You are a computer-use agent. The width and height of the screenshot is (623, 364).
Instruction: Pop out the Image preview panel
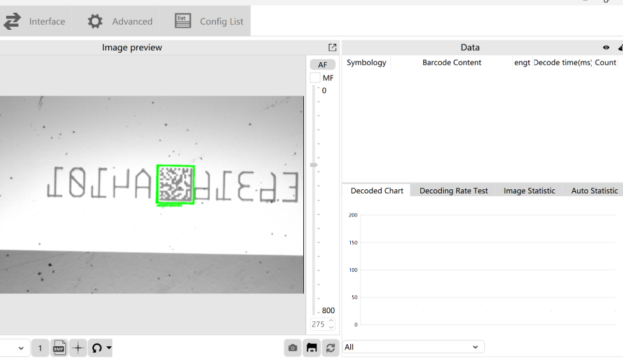pyautogui.click(x=332, y=48)
